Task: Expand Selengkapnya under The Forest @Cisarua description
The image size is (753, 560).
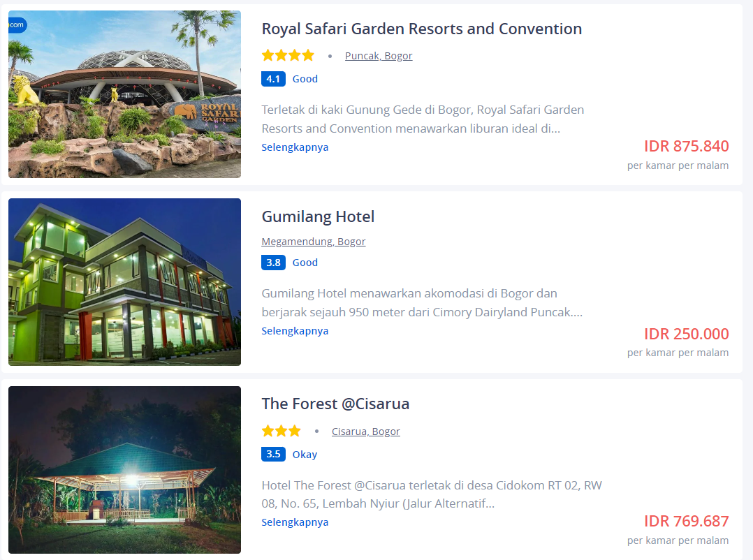Action: [x=295, y=522]
